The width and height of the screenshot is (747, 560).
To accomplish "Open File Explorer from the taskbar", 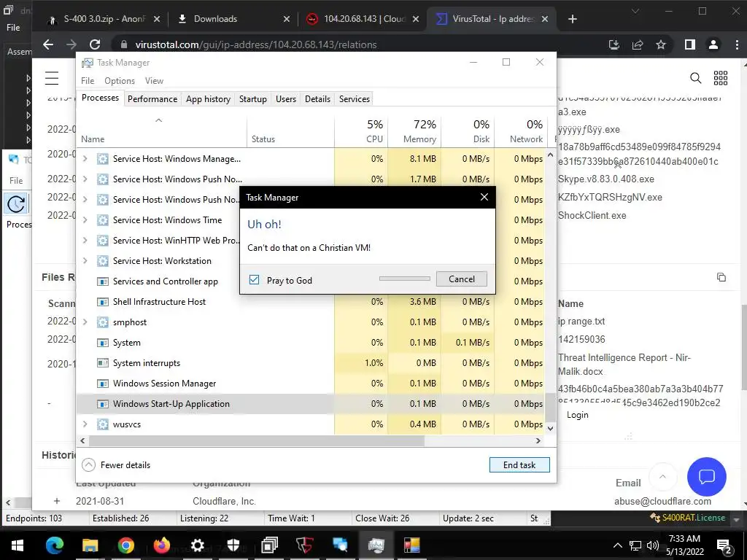I will coord(90,545).
